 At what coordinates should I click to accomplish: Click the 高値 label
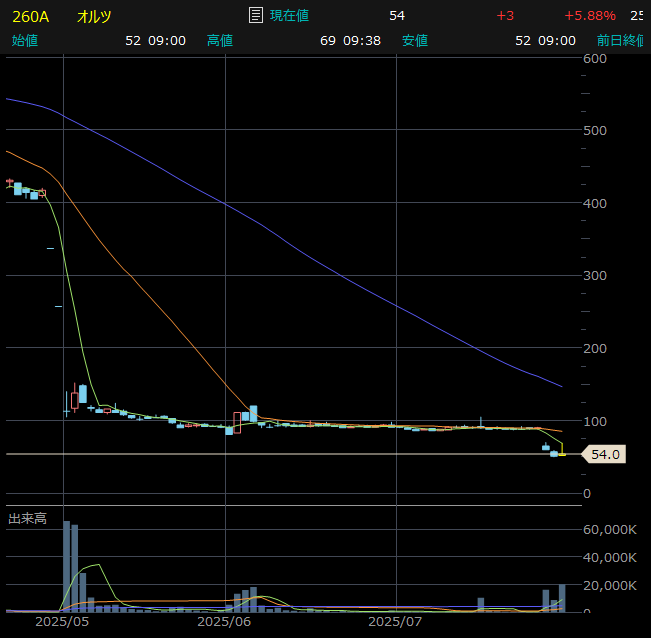[220, 41]
